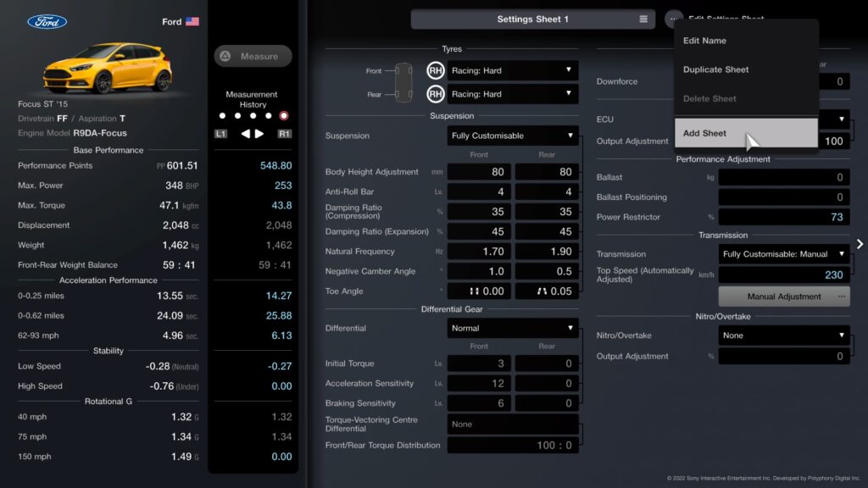Click the R1 shoulder button icon
Image resolution: width=868 pixels, height=488 pixels.
[x=285, y=133]
